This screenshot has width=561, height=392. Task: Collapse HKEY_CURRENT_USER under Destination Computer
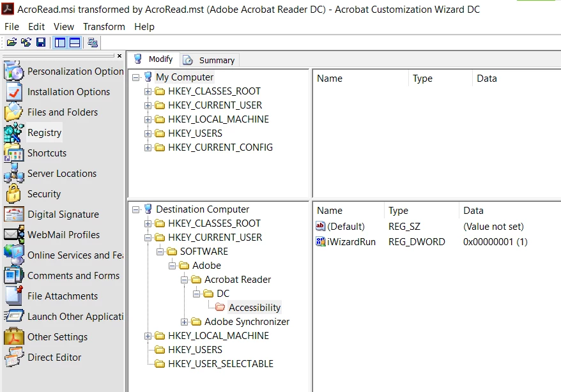coord(148,237)
